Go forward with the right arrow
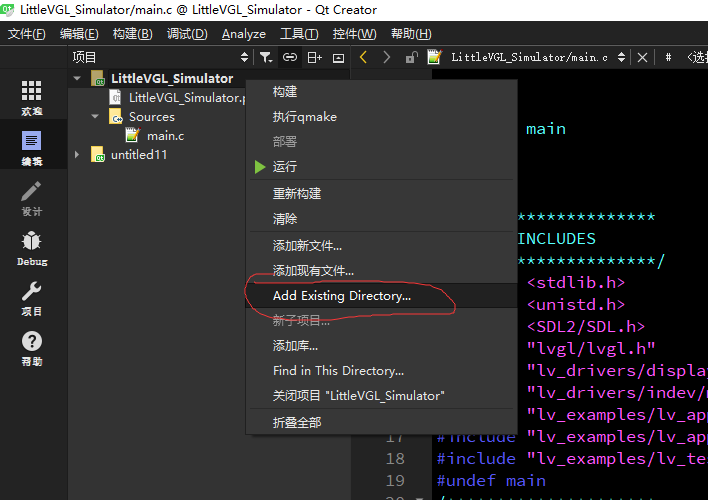The image size is (708, 500). pos(387,57)
